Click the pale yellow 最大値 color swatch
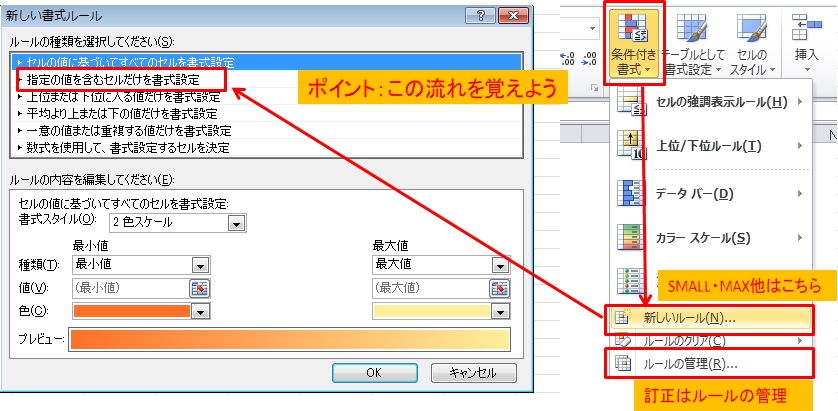This screenshot has height=411, width=838. (431, 312)
